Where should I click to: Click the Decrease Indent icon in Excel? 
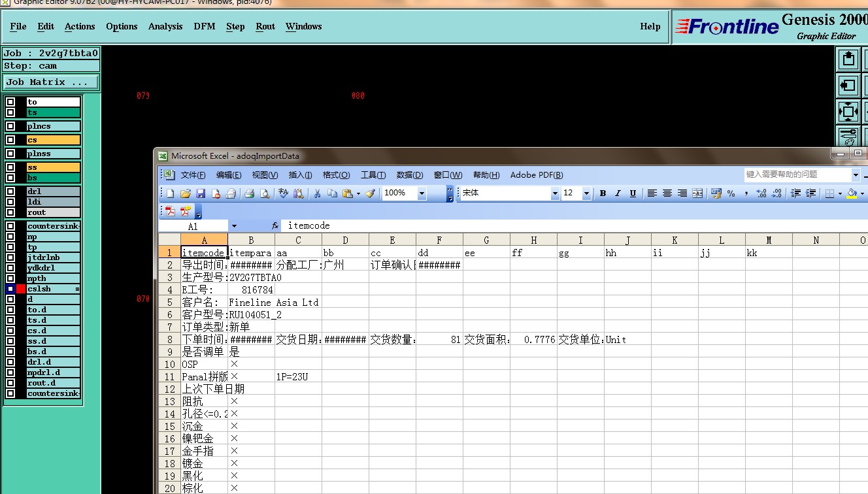click(795, 193)
